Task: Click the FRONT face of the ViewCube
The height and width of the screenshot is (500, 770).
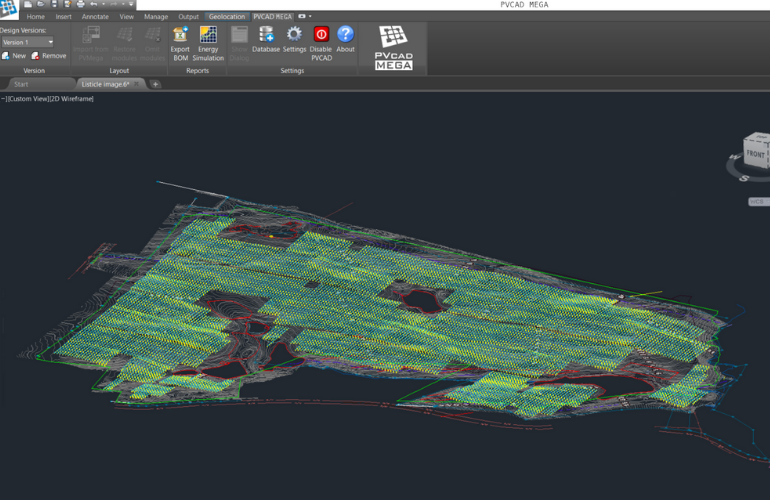Action: click(x=755, y=154)
